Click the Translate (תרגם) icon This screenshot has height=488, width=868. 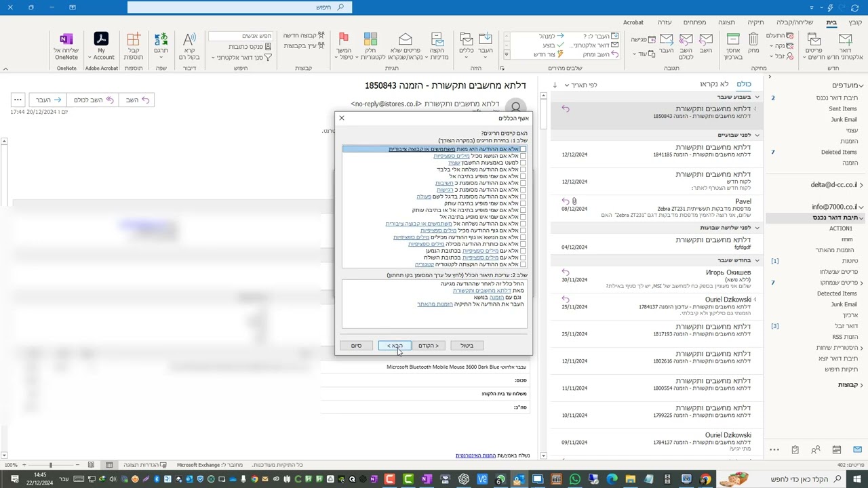click(161, 40)
